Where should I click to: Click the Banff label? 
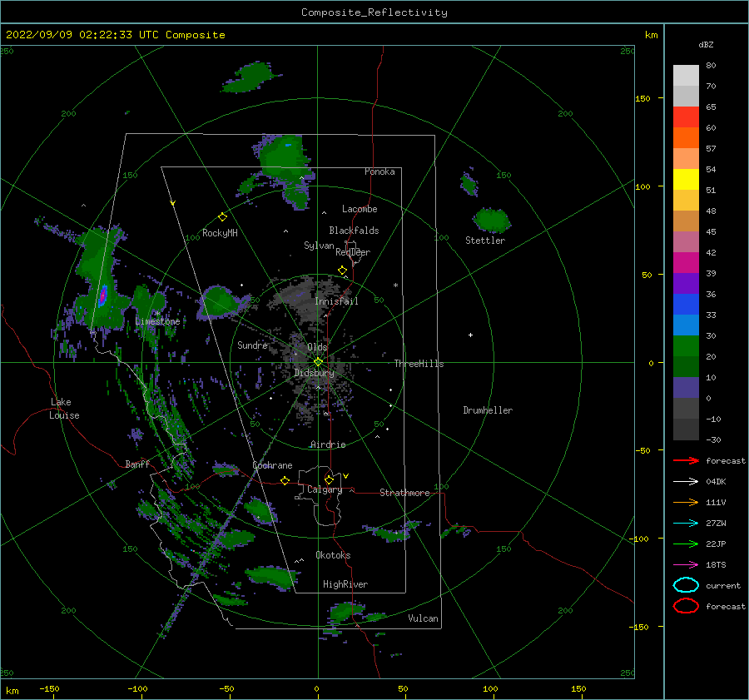(x=137, y=464)
